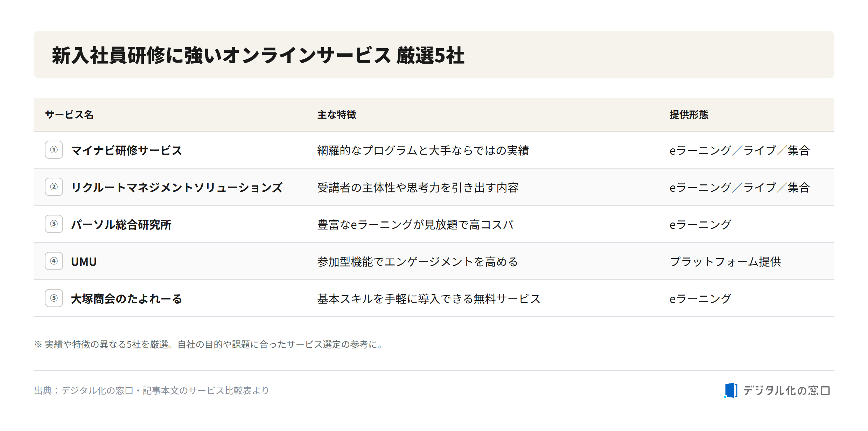The width and height of the screenshot is (868, 431).
Task: Click the number 4 badge icon
Action: (54, 261)
